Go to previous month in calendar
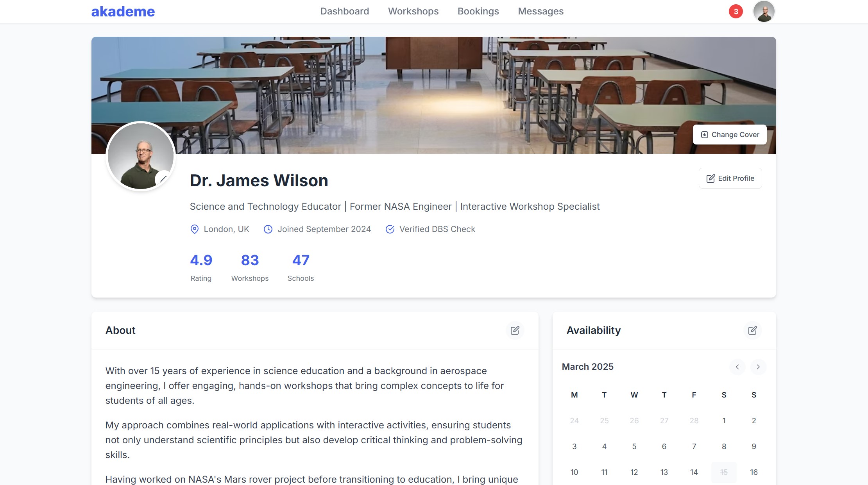Image resolution: width=868 pixels, height=485 pixels. (x=737, y=367)
